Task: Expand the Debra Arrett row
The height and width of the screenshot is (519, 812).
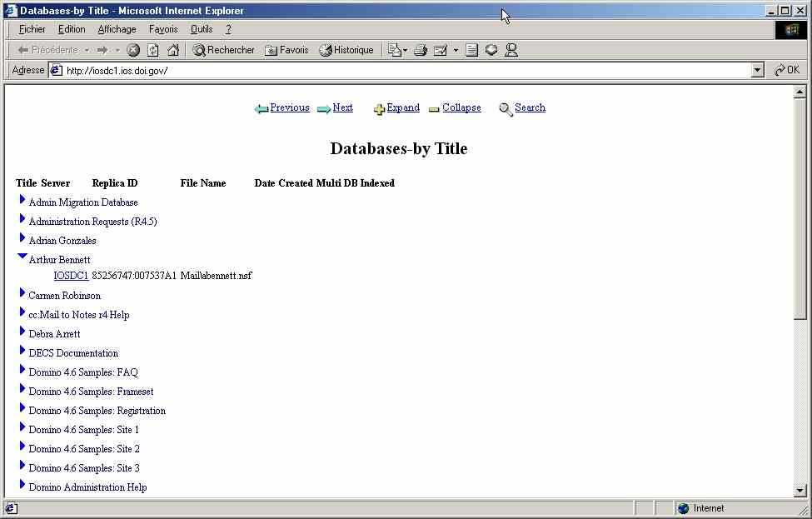Action: coord(22,331)
